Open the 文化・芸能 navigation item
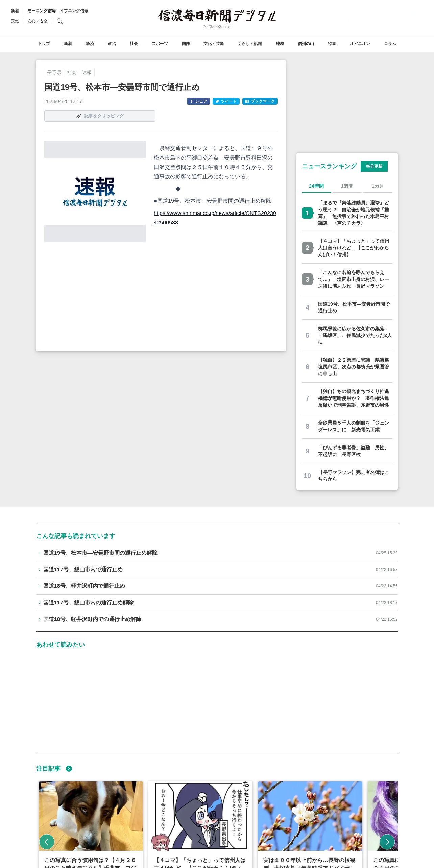434x868 pixels. tap(214, 44)
